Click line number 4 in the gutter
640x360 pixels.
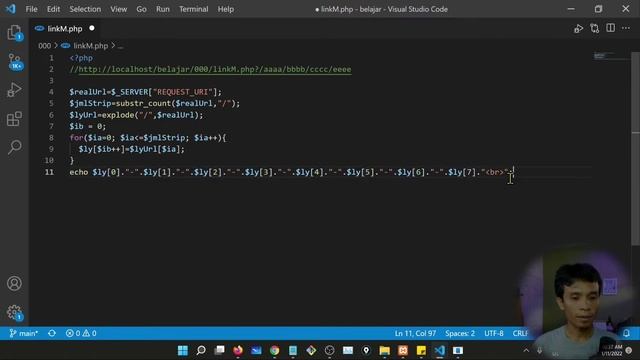coord(51,92)
